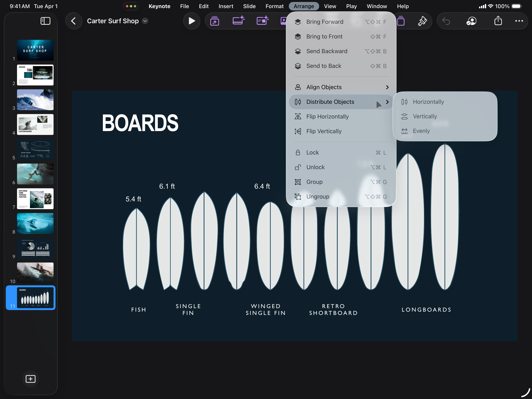Click the FISH caption
Image resolution: width=532 pixels, height=399 pixels.
pos(139,310)
